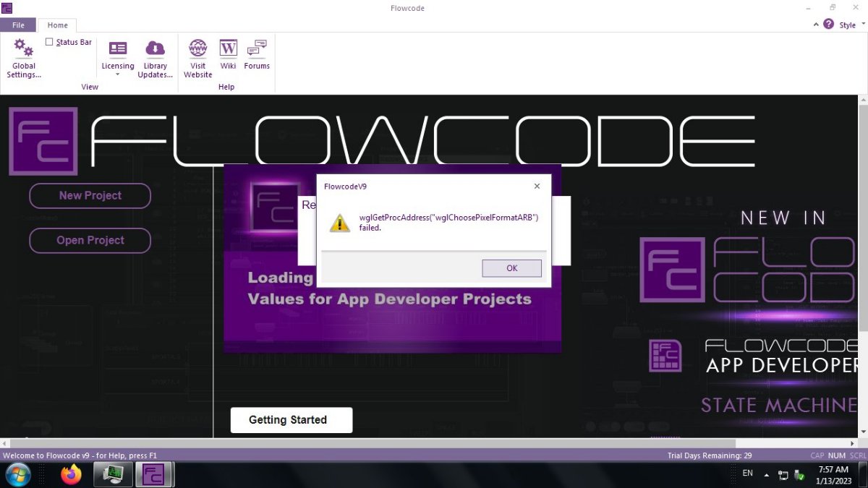Click the yellow warning icon in the dialog
Viewport: 868px width, 488px height.
point(339,223)
